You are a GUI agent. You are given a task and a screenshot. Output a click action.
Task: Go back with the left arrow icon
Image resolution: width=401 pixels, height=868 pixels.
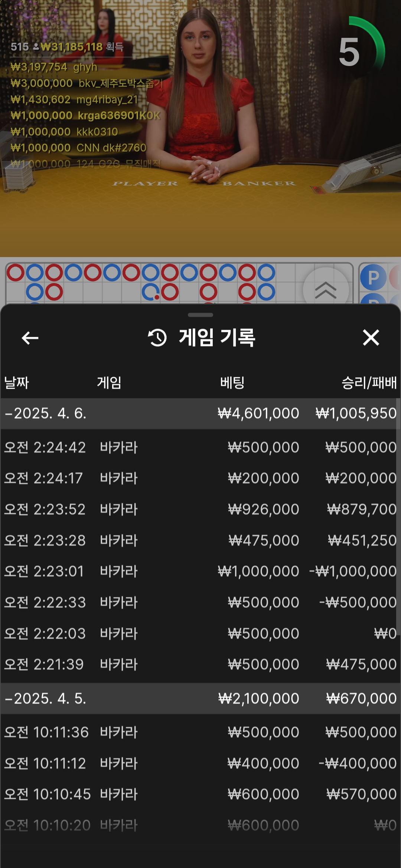click(30, 338)
